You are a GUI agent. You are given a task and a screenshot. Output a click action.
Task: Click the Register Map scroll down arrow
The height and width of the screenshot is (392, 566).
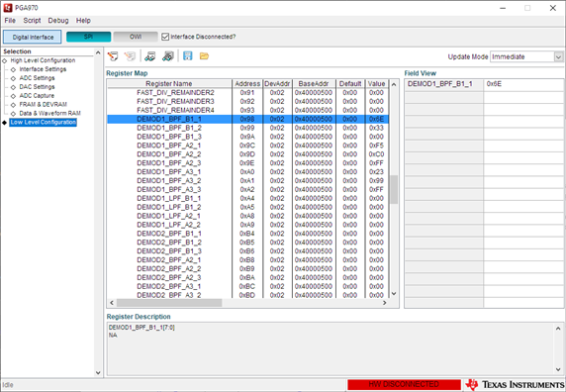[394, 294]
